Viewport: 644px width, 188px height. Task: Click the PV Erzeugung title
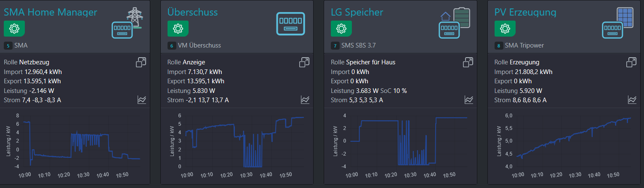(x=525, y=12)
